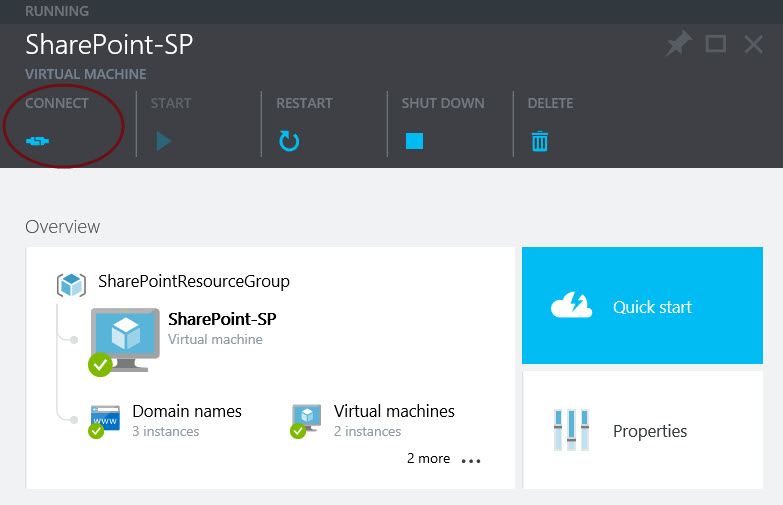Click the VIRTUAL MACHINE subtitle
This screenshot has width=783, height=505.
coord(86,74)
